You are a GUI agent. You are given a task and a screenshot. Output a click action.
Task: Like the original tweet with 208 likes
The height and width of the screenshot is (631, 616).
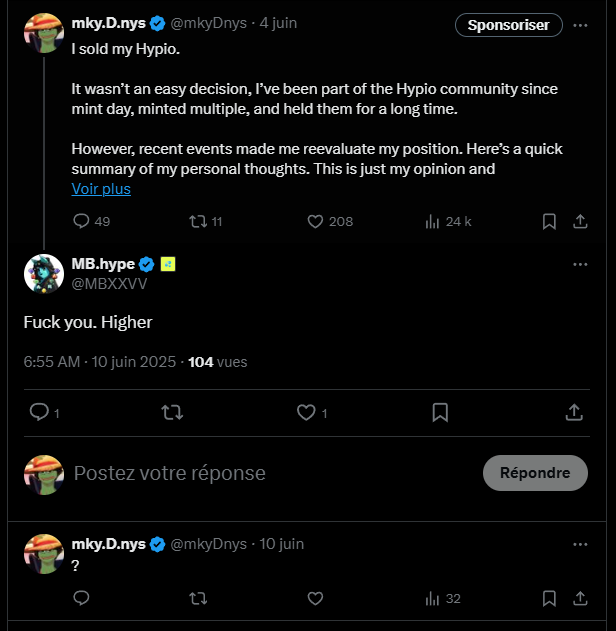click(315, 221)
